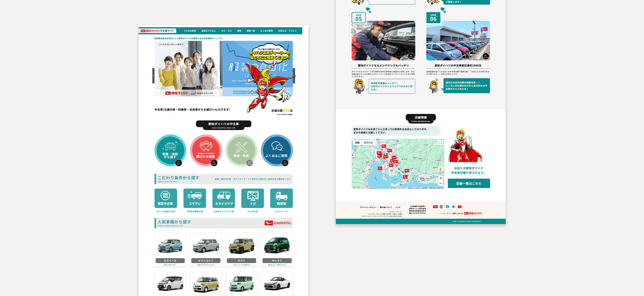Open the タフト car card
Viewport: 644px width, 296px height.
tap(241, 250)
